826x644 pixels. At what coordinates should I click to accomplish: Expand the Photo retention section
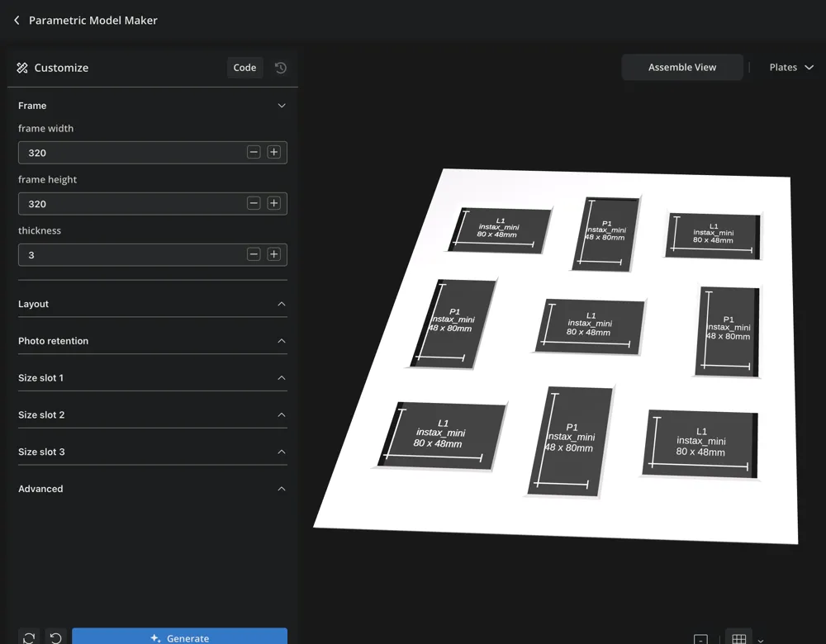(282, 341)
